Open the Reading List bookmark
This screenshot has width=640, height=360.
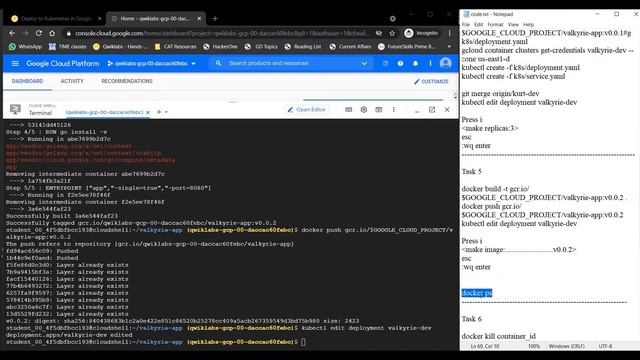(x=303, y=47)
